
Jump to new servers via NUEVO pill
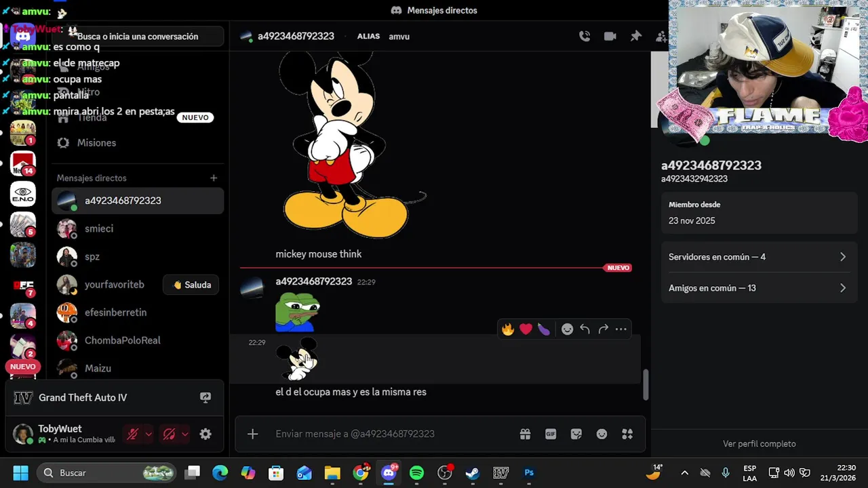22,367
